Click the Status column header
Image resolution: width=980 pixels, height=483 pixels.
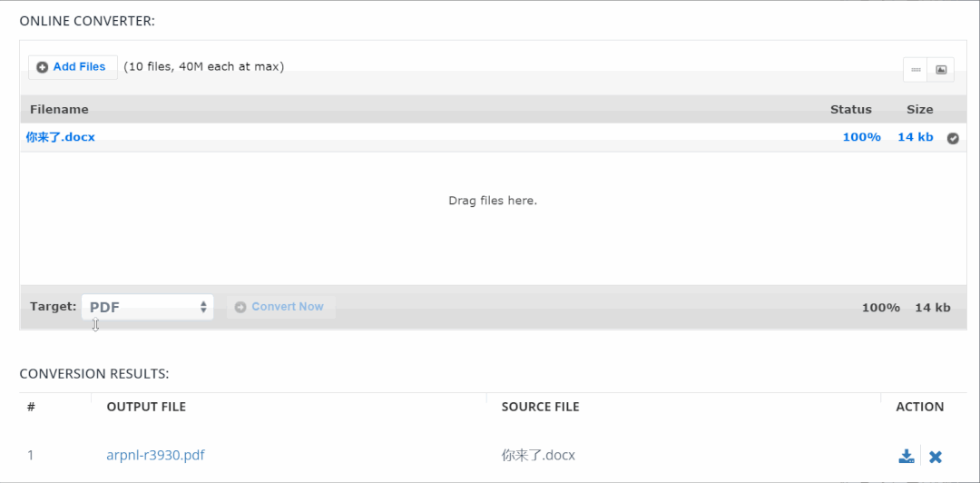coord(850,110)
